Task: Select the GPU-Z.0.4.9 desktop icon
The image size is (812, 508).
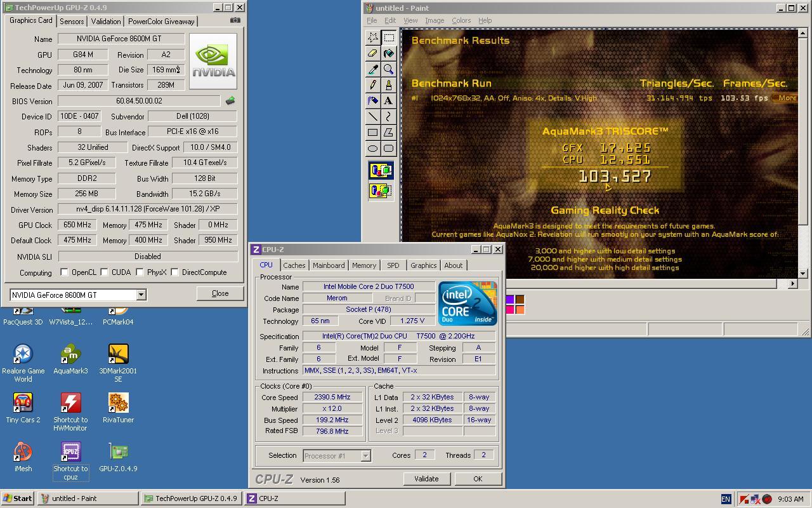Action: [118, 457]
